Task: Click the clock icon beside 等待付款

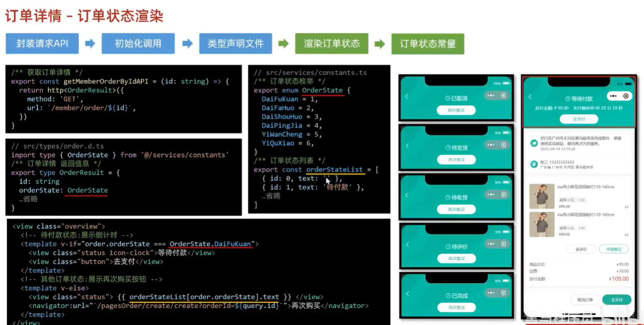Action: tap(568, 99)
